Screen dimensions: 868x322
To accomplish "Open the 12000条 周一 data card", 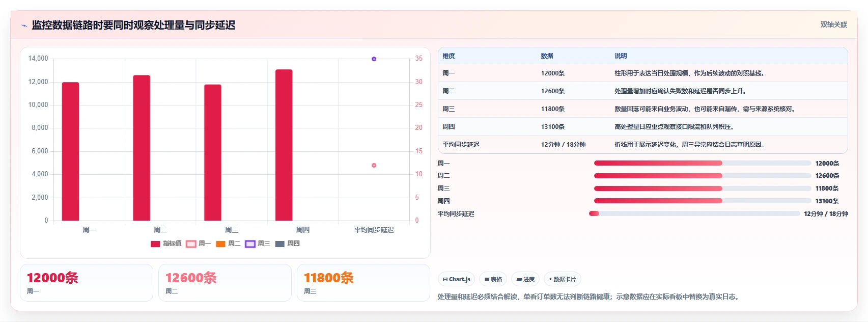I will [x=87, y=283].
